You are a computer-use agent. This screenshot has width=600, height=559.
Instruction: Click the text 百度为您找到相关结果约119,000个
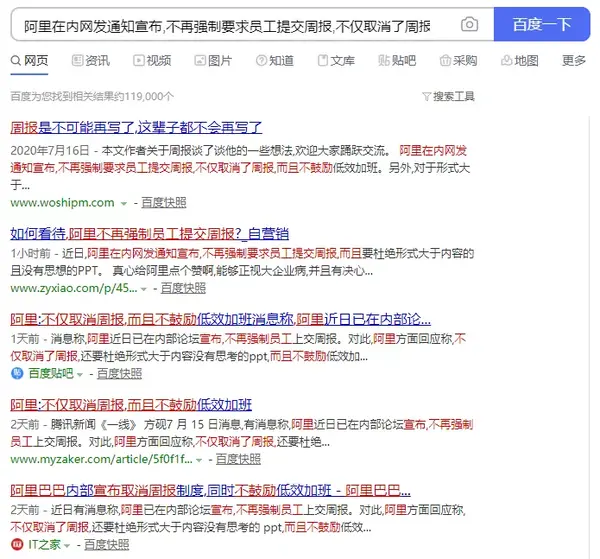[x=92, y=96]
